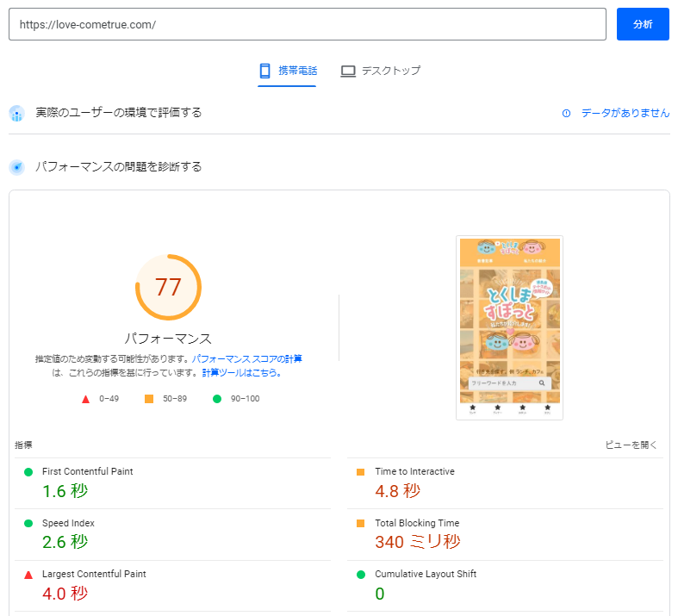Click the orange square Time to Interactive indicator
The image size is (678, 616).
pos(361,472)
